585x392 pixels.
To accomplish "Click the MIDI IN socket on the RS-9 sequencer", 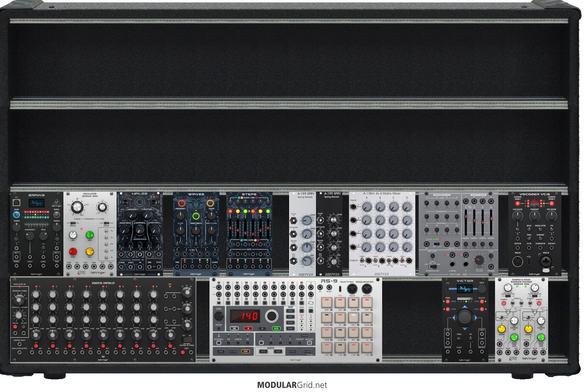I will 352,289.
